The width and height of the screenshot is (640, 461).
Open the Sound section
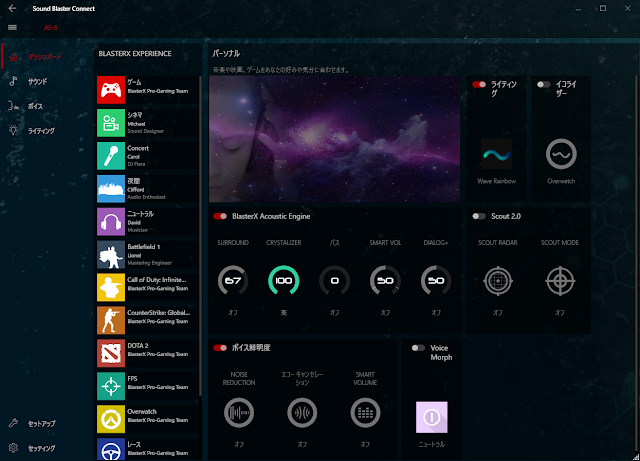pyautogui.click(x=47, y=81)
